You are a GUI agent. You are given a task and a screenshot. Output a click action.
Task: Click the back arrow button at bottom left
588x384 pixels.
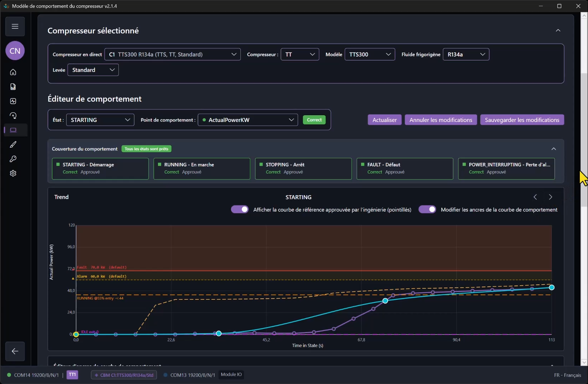[15, 351]
